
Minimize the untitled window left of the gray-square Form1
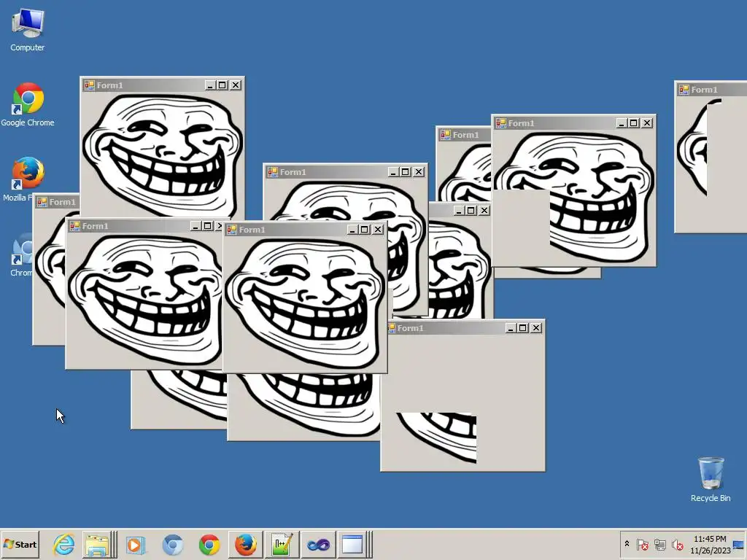(x=458, y=211)
